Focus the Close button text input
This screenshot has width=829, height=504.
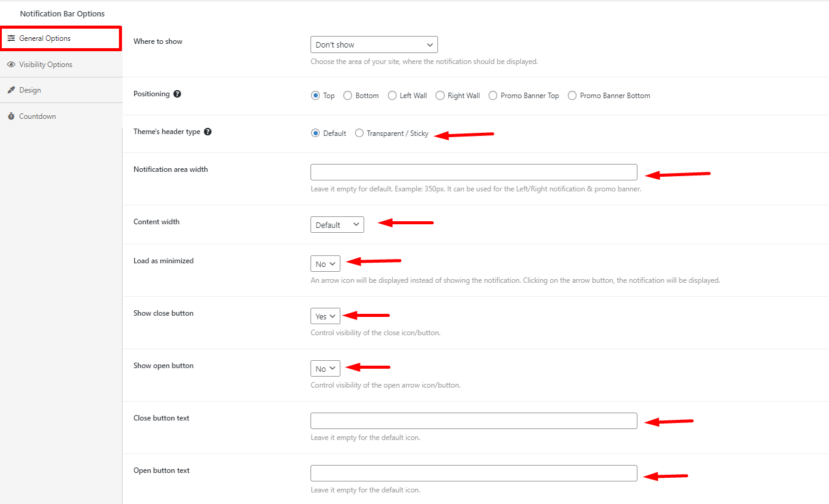pos(473,421)
